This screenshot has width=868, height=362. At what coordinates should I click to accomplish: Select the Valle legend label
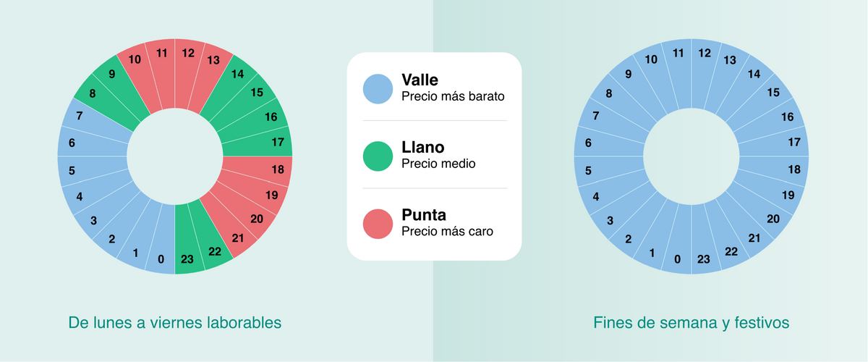click(x=420, y=80)
